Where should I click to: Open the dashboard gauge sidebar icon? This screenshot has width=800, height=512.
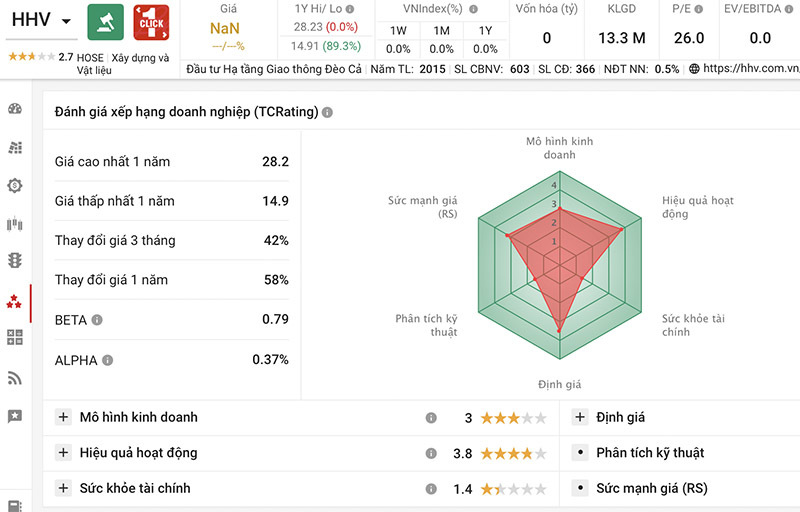[15, 109]
